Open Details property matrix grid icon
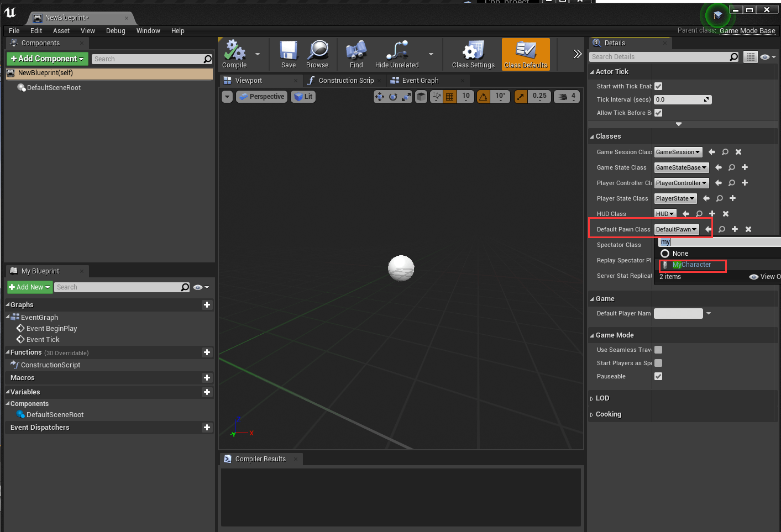The image size is (781, 532). (x=750, y=57)
